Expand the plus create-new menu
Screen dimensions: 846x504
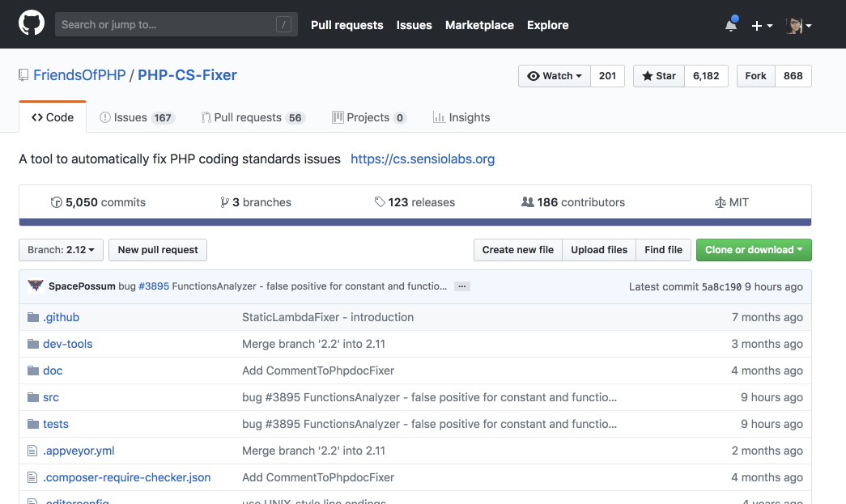click(762, 25)
